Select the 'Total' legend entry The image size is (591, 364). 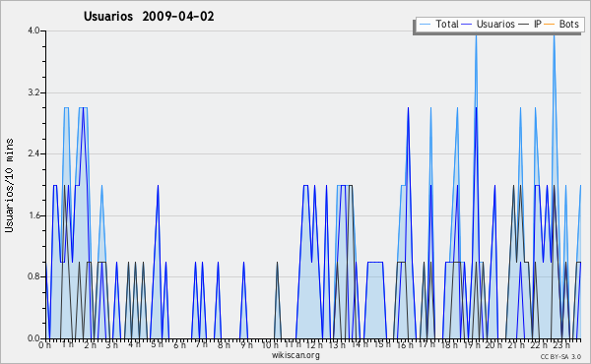(x=446, y=24)
